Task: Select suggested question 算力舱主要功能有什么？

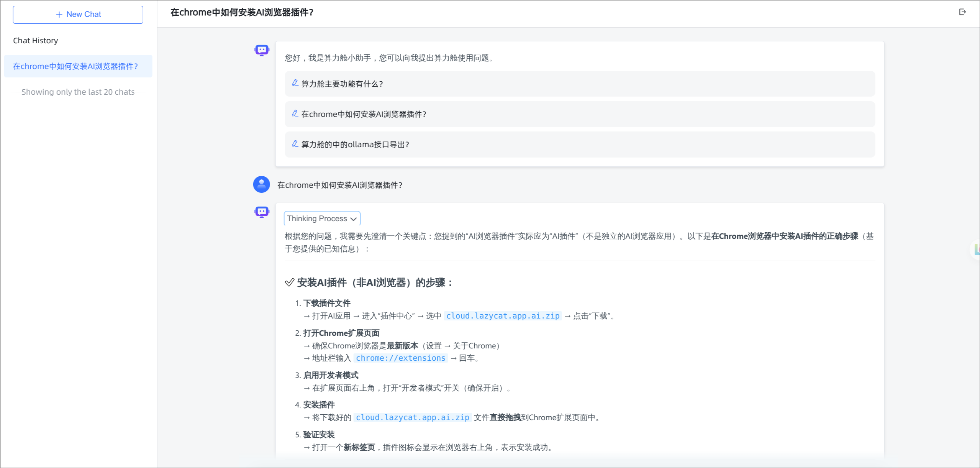Action: [x=580, y=84]
